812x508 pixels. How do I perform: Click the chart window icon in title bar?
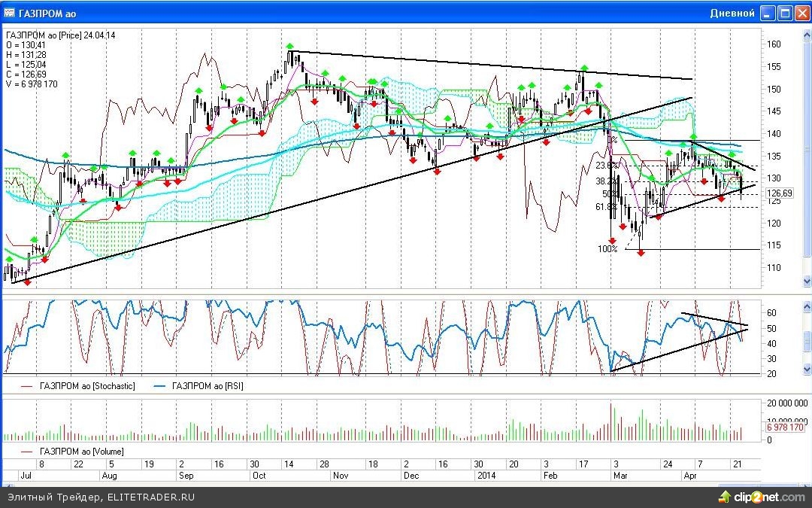(x=10, y=14)
